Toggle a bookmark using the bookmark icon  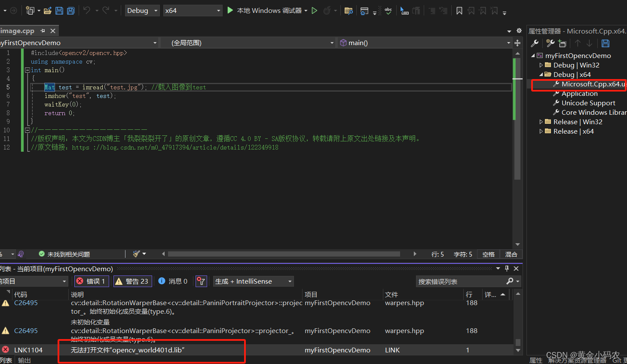click(x=459, y=10)
